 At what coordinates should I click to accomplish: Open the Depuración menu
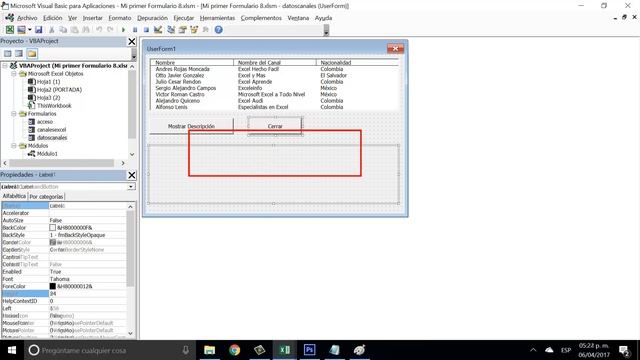point(152,18)
